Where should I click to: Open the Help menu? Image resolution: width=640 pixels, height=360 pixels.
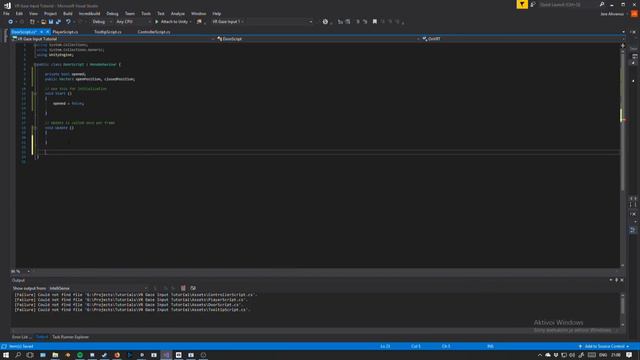[217, 13]
